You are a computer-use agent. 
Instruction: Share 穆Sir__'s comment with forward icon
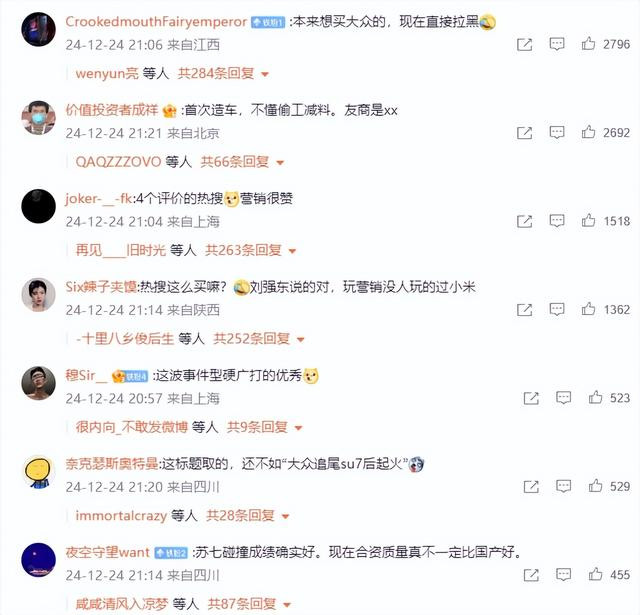[531, 398]
